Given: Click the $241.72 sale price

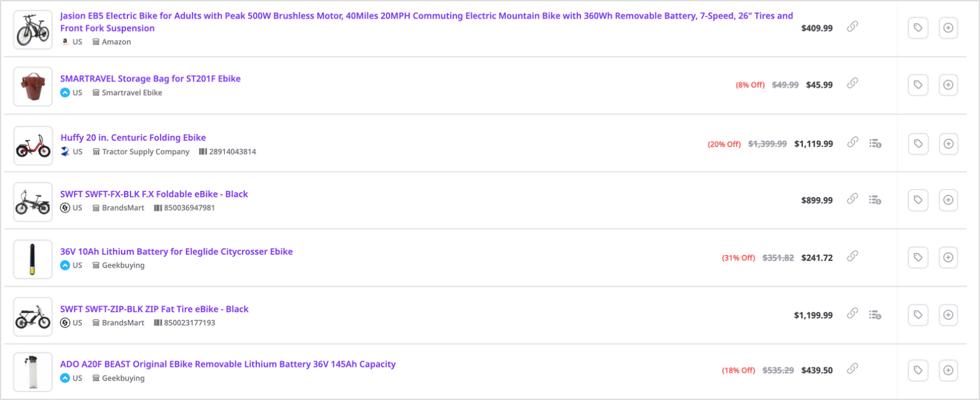Looking at the screenshot, I should 817,258.
